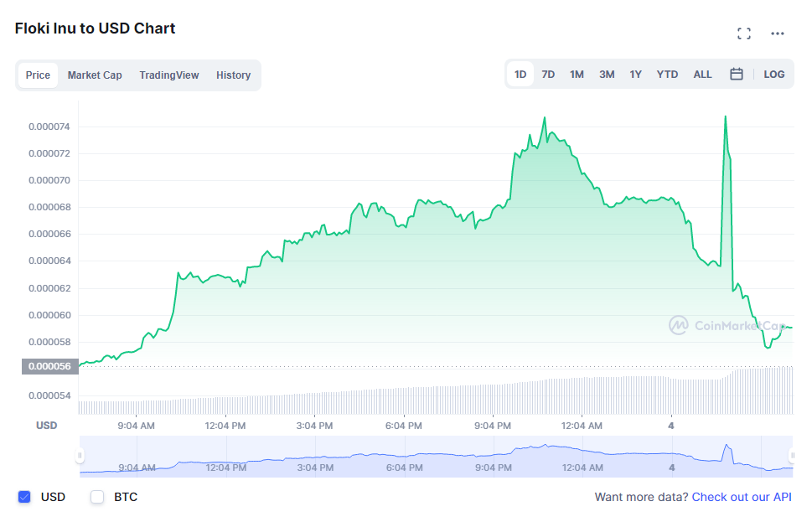
Task: Select the 7D time range
Action: pyautogui.click(x=548, y=75)
